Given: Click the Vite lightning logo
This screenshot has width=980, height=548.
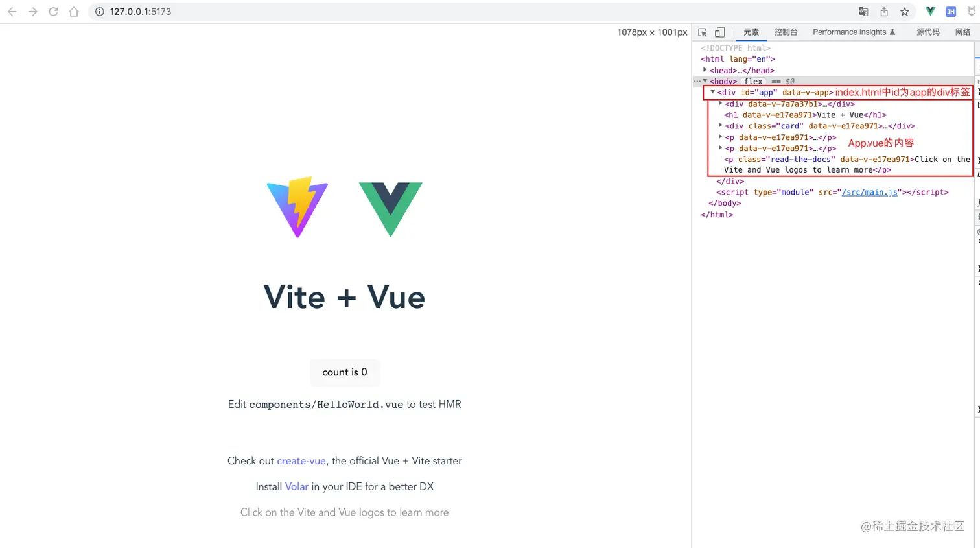Looking at the screenshot, I should tap(297, 207).
